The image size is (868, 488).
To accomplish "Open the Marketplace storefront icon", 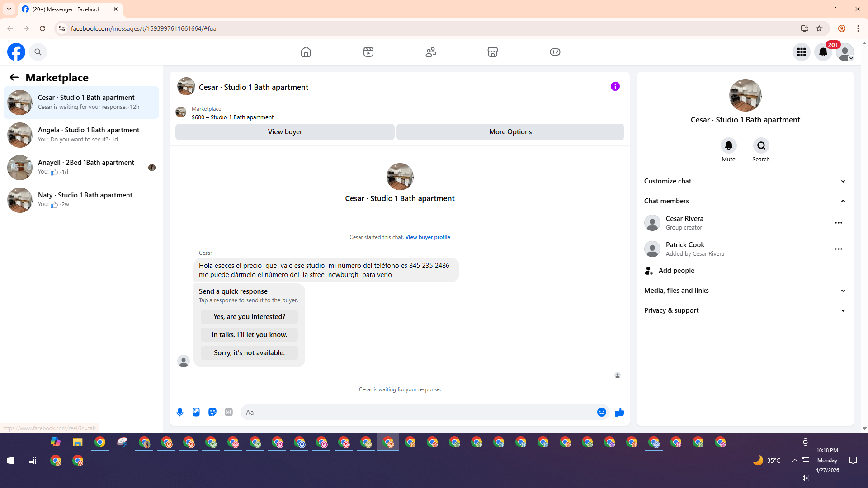I will tap(493, 52).
